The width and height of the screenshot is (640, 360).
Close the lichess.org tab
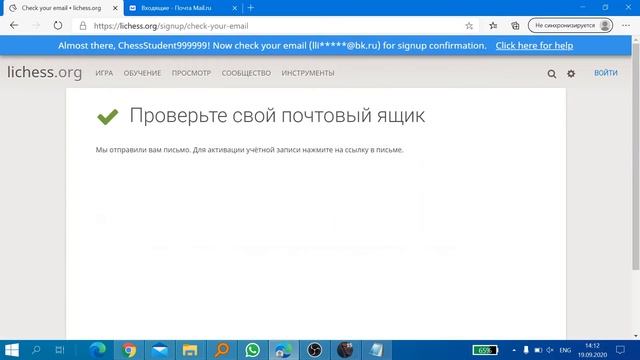(115, 8)
